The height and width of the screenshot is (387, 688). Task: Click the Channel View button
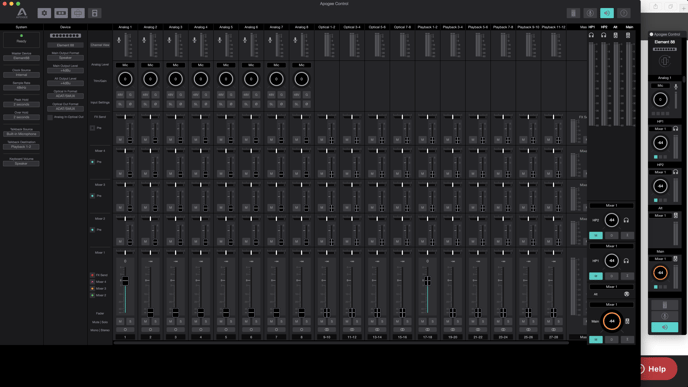tap(100, 45)
